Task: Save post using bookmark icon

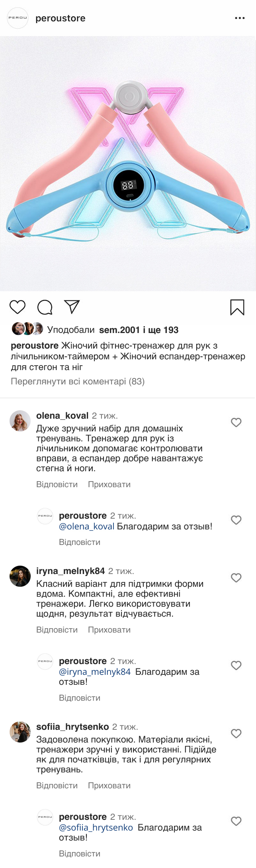Action: point(237,308)
